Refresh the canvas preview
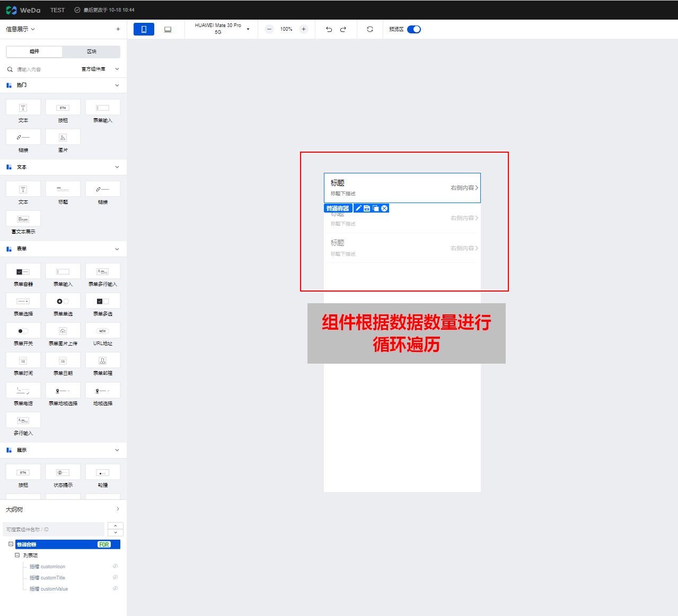 [370, 29]
